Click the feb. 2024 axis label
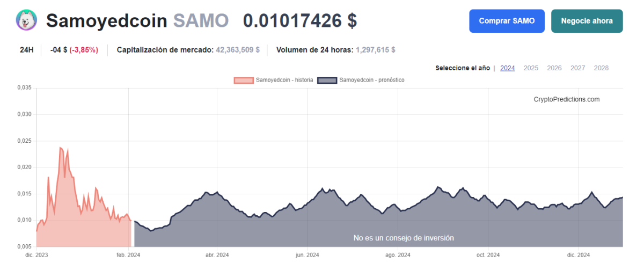Viewport: 644px width, 263px height. click(128, 255)
